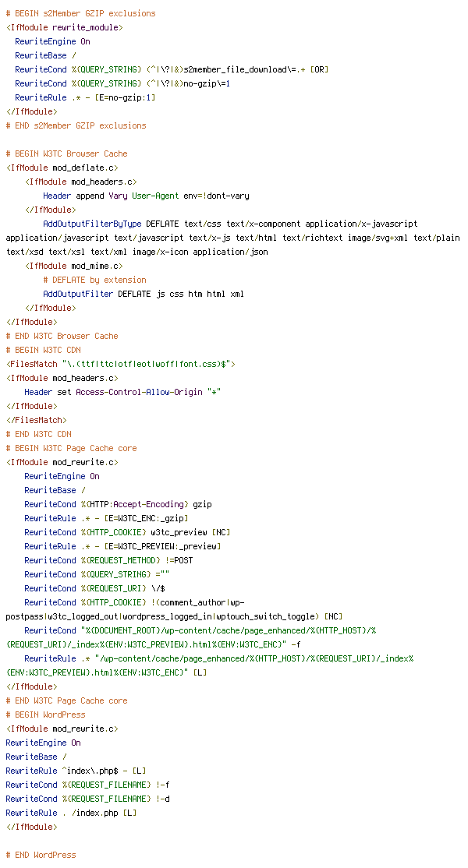Click the s2member_file_download RewriteCond line
Screen dimensions: 468x868
coord(172,69)
